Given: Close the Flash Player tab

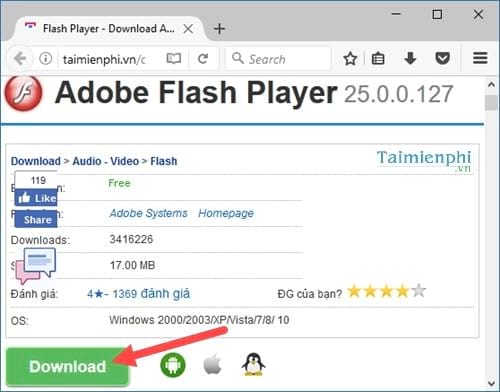Looking at the screenshot, I should point(188,29).
